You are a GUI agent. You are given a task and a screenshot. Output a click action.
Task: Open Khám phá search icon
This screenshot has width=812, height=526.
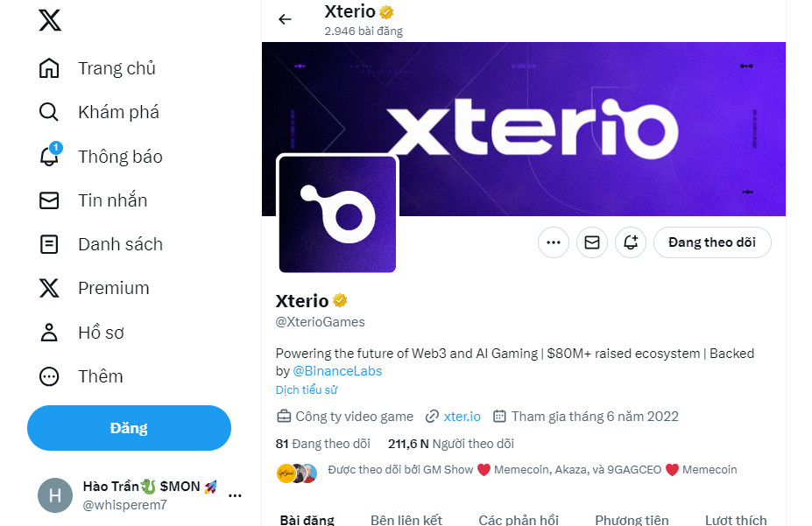point(50,112)
